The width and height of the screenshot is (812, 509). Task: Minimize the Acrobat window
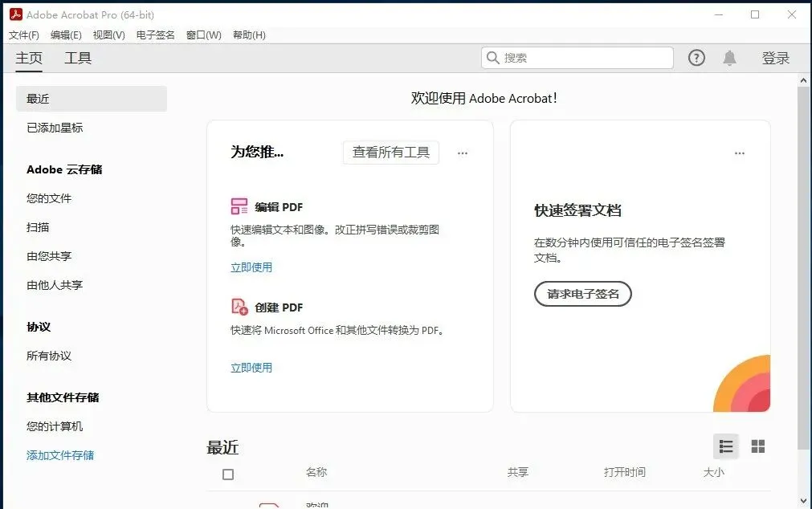(719, 14)
